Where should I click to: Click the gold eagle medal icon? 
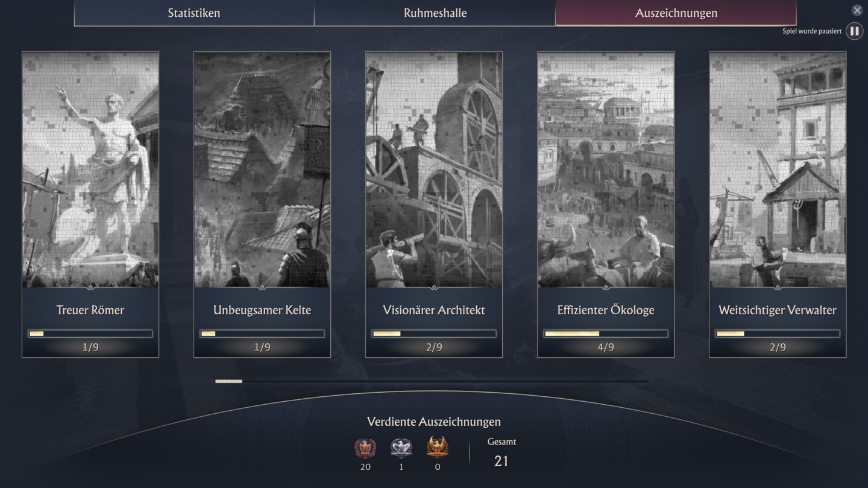coord(438,448)
